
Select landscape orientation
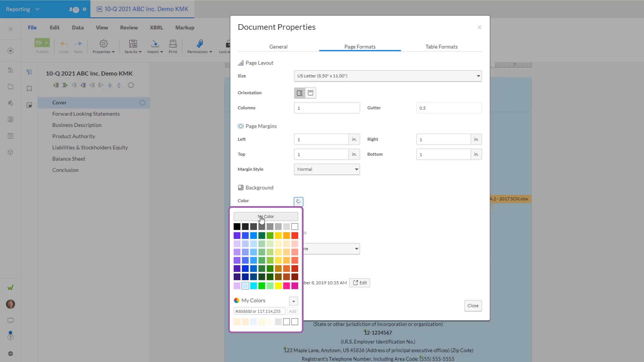(311, 93)
